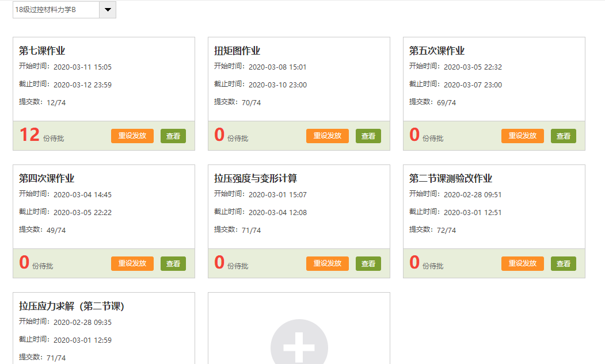
Task: Click 重设发放 for 扭矩图作业
Action: coord(328,136)
